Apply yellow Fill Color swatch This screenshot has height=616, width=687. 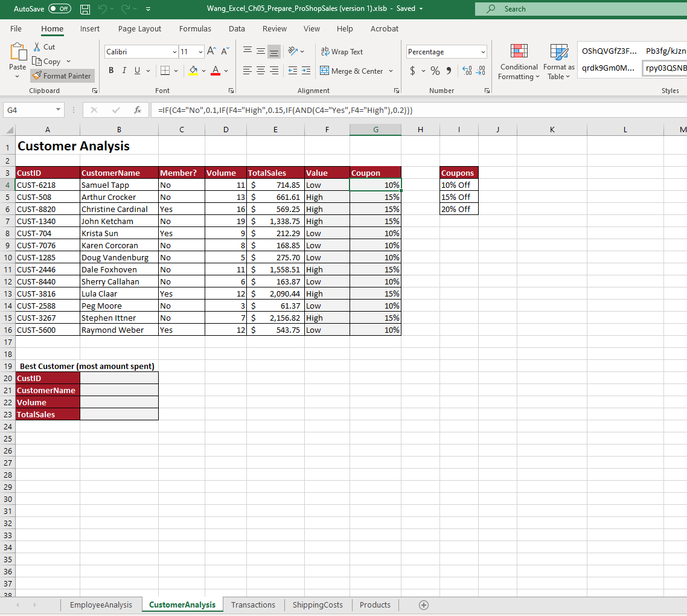point(193,71)
